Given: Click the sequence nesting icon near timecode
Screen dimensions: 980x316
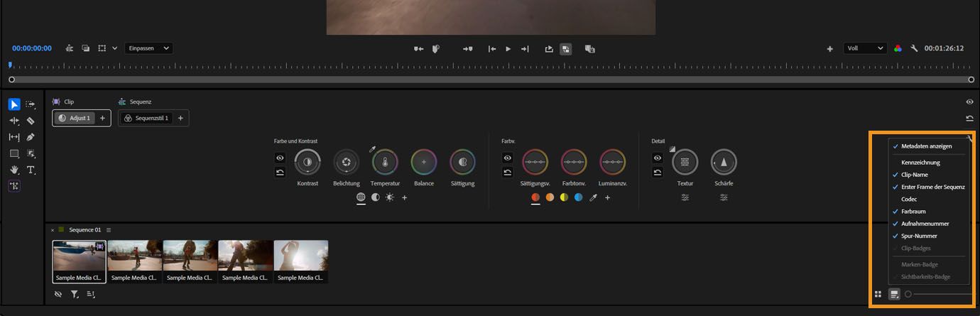Looking at the screenshot, I should coord(70,48).
